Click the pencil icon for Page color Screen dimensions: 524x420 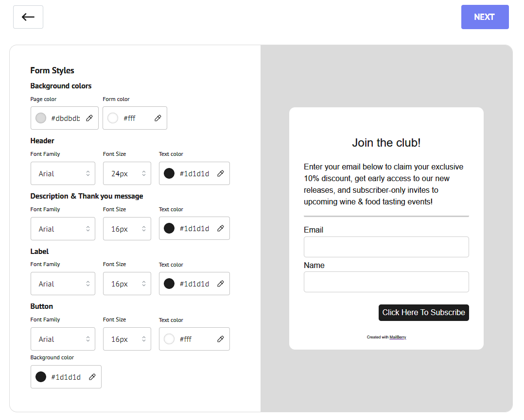[89, 118]
